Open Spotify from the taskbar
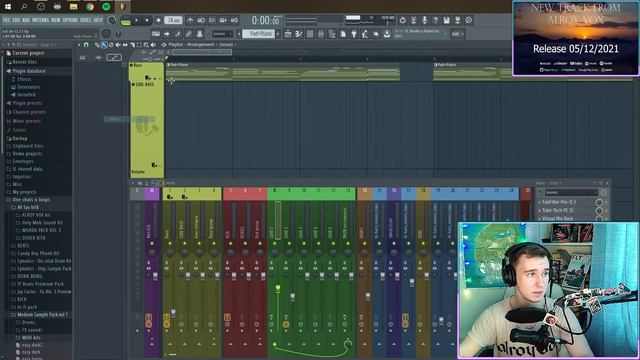640x360 pixels. pyautogui.click(x=106, y=7)
